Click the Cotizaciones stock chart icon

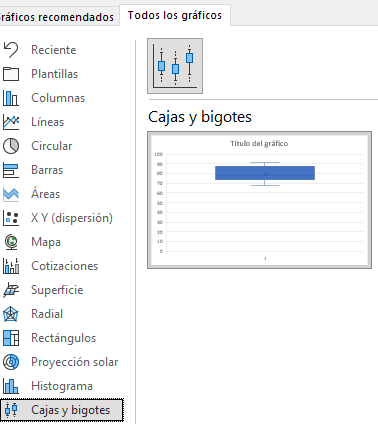click(11, 266)
